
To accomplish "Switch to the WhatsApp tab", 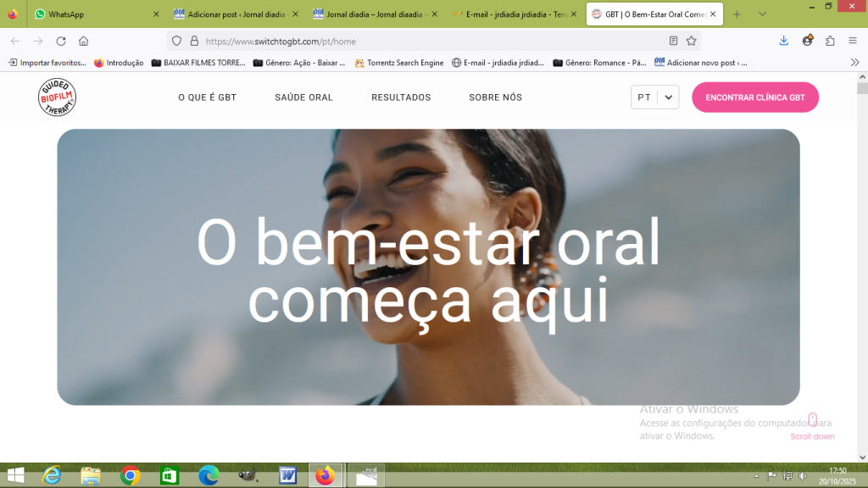I will pos(95,14).
